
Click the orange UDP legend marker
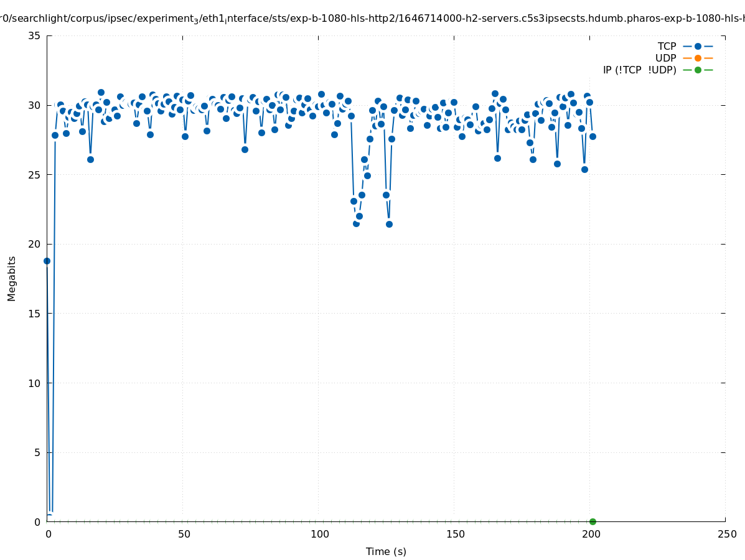pyautogui.click(x=698, y=58)
